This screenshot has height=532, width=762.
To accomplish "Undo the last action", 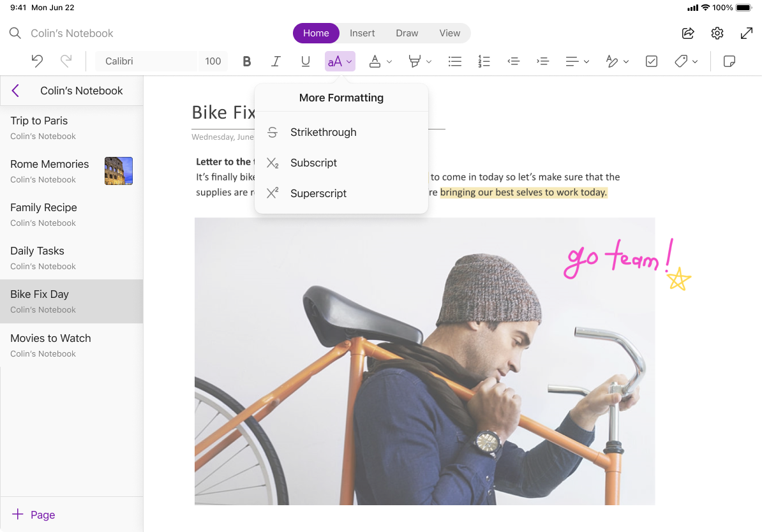I will point(36,61).
